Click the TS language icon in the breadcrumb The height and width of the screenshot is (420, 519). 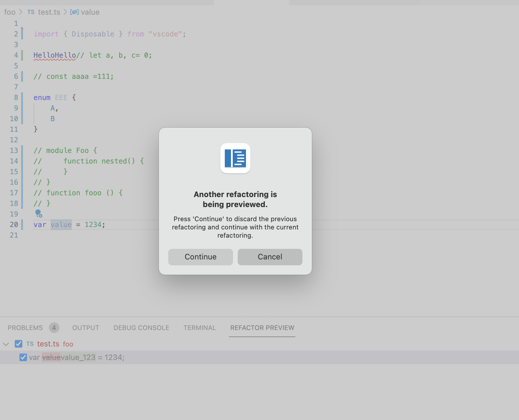point(31,12)
